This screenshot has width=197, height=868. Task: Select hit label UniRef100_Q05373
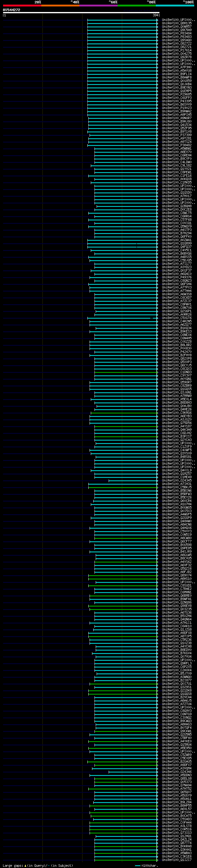pos(177,782)
